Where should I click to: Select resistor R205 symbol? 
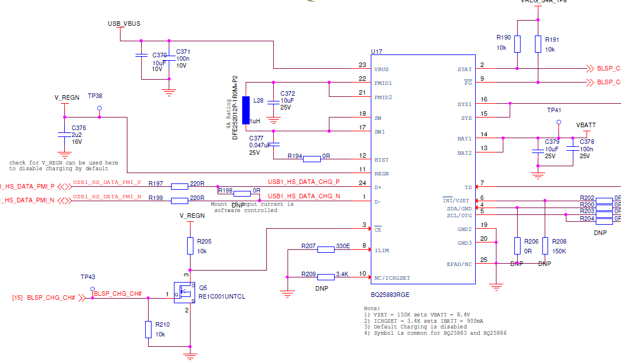(190, 246)
